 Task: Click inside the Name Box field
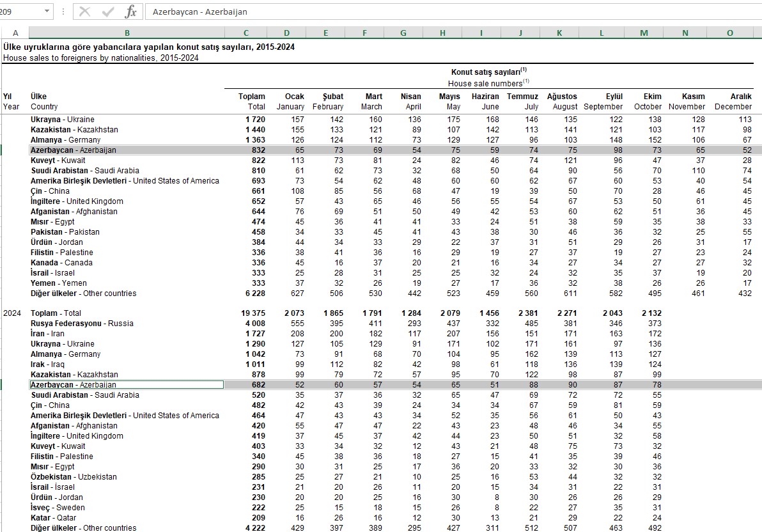[19, 12]
